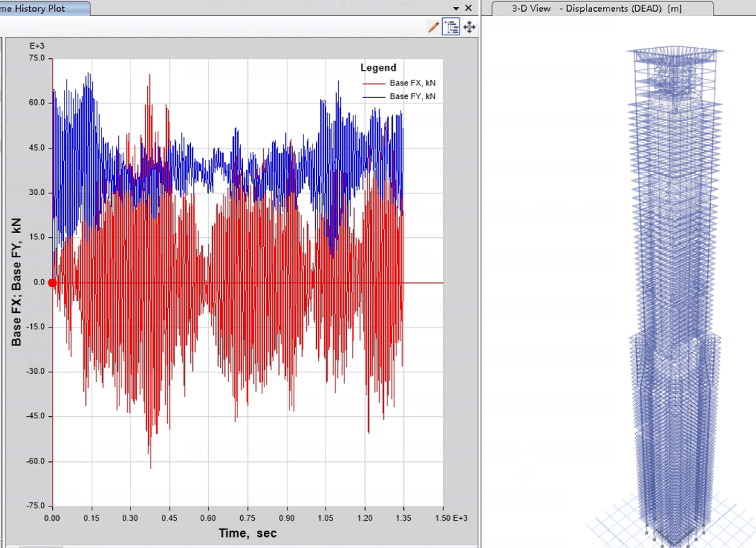Click the red marker dot at plot origin

pos(52,283)
